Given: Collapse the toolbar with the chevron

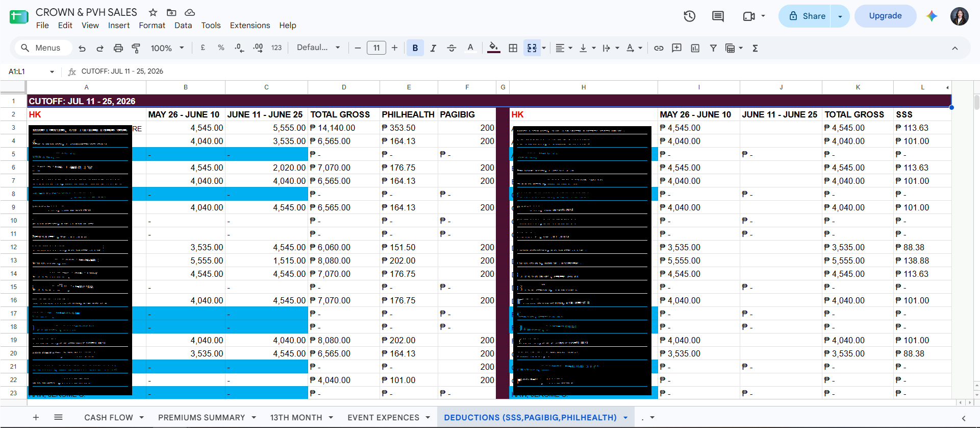Looking at the screenshot, I should (x=955, y=48).
